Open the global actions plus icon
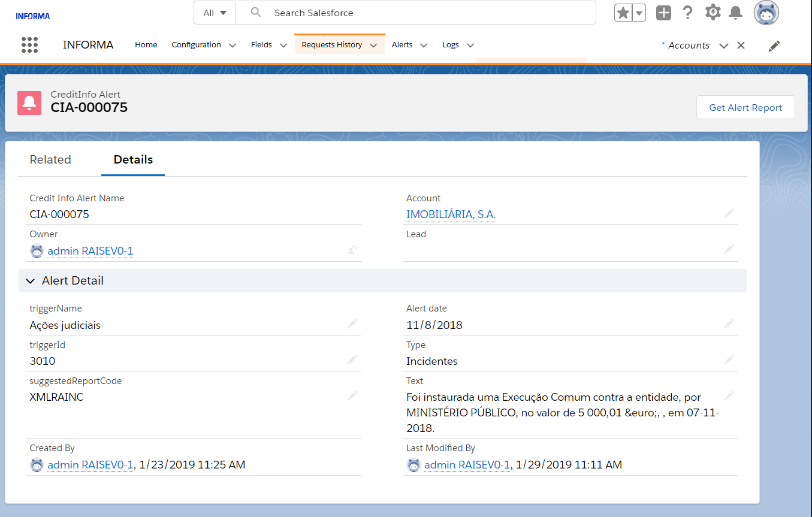The height and width of the screenshot is (517, 812). pyautogui.click(x=663, y=13)
